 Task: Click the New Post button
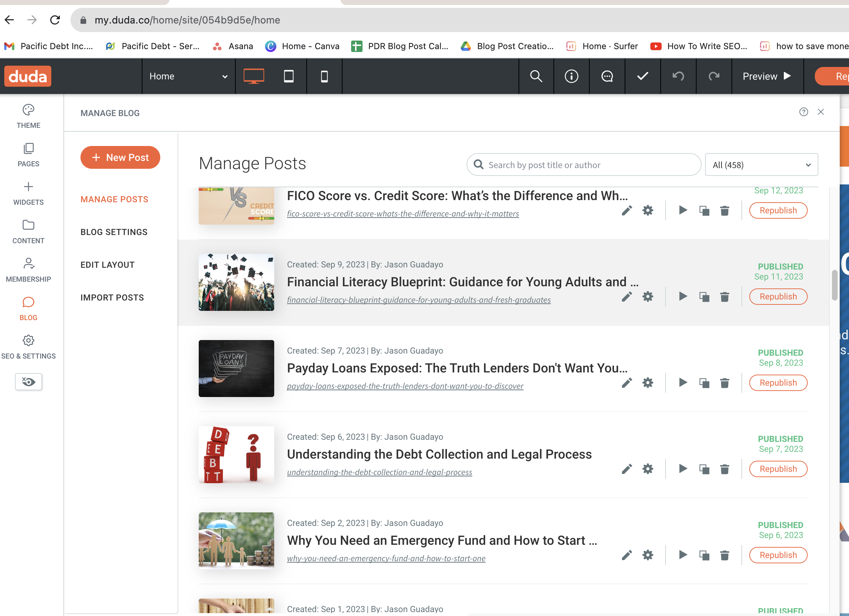click(120, 157)
